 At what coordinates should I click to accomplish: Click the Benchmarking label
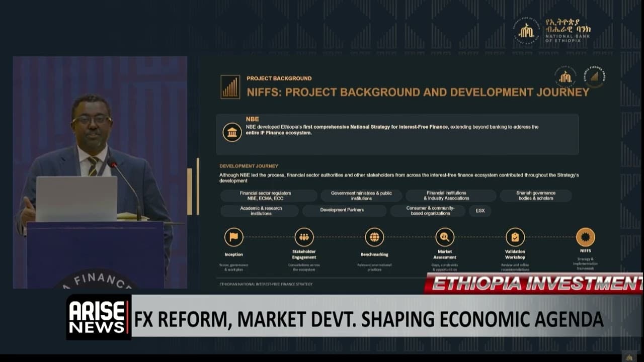[374, 254]
